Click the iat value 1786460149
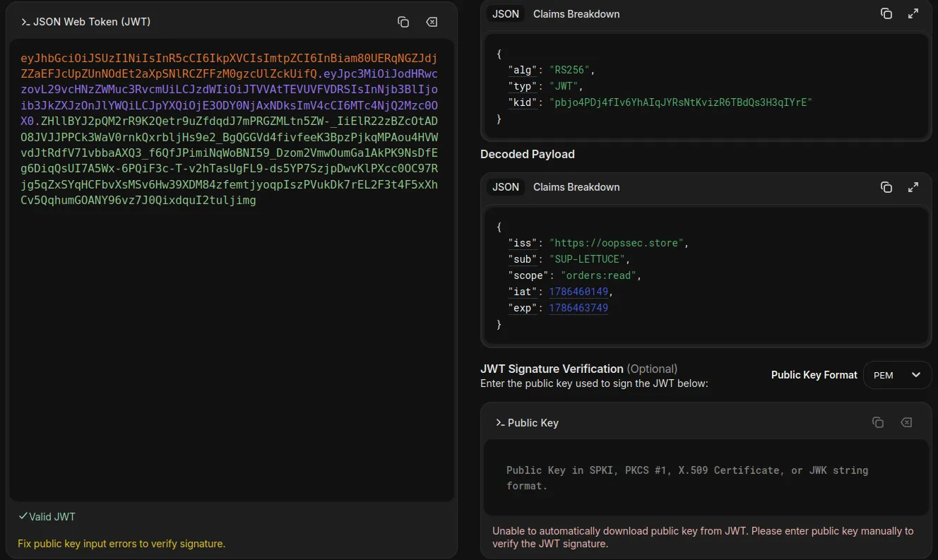938x560 pixels. pyautogui.click(x=578, y=292)
